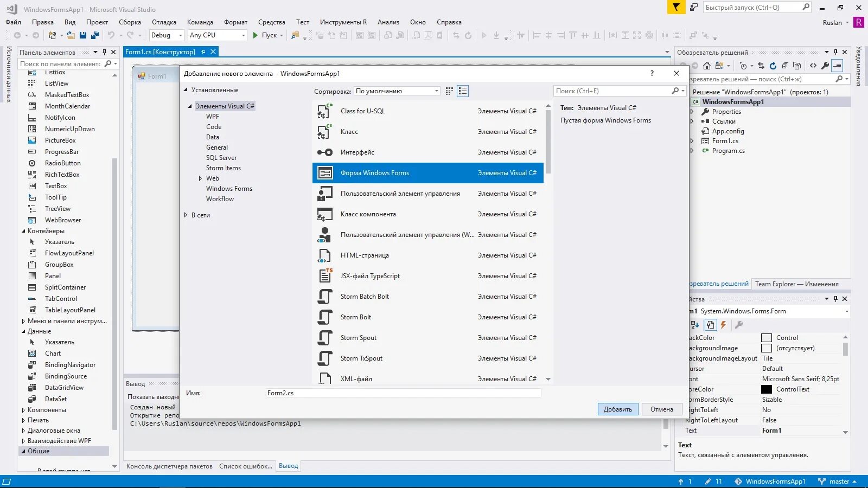Open Консоль диспетчера пакетов tab
Viewport: 868px width, 488px height.
(x=169, y=466)
